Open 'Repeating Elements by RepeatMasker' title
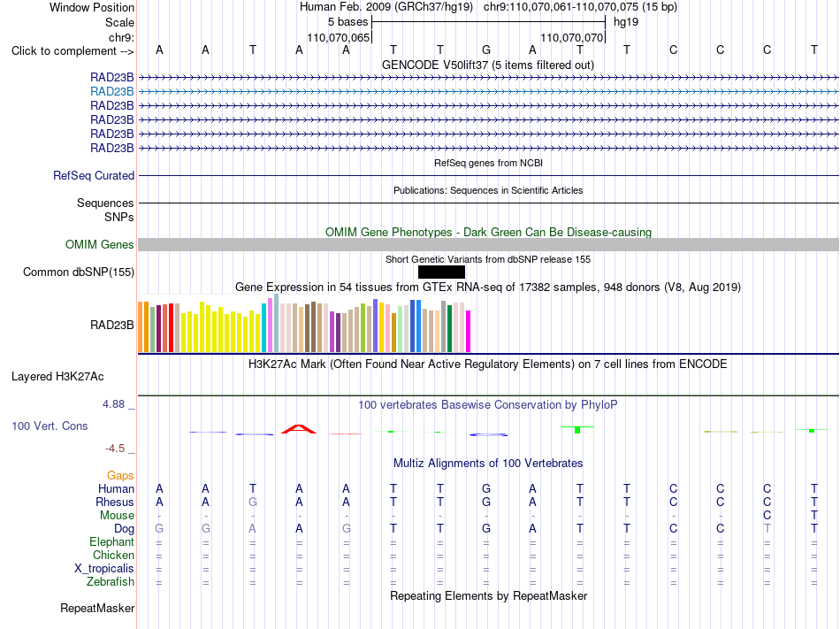Image resolution: width=840 pixels, height=629 pixels. (x=488, y=595)
